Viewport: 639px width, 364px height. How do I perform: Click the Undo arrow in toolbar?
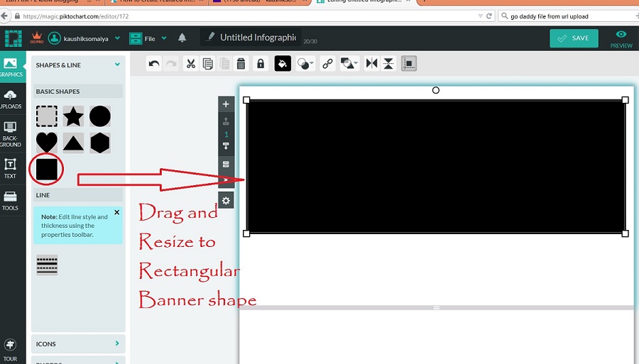153,64
